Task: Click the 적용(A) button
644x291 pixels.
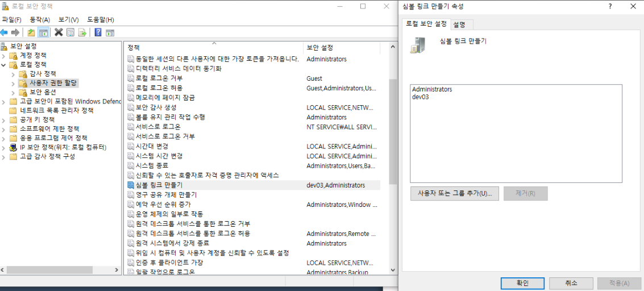Action: (619, 283)
